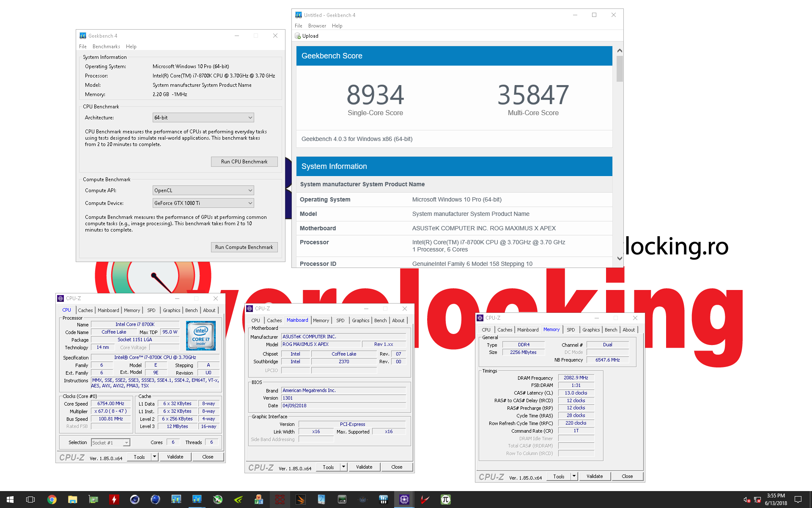Click Validate in the CPU-Z Memory window

(x=595, y=476)
